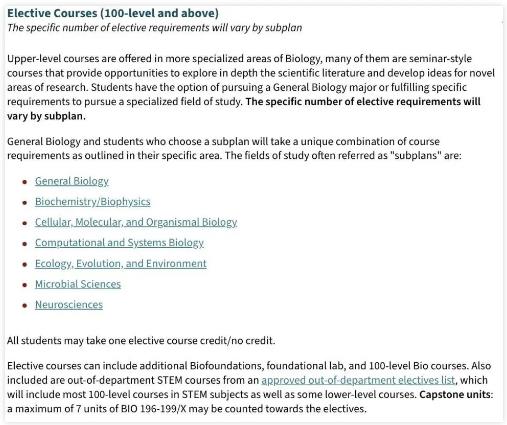The width and height of the screenshot is (507, 425).
Task: Click the bullet dot beside Microbial Sciences
Action: (24, 285)
